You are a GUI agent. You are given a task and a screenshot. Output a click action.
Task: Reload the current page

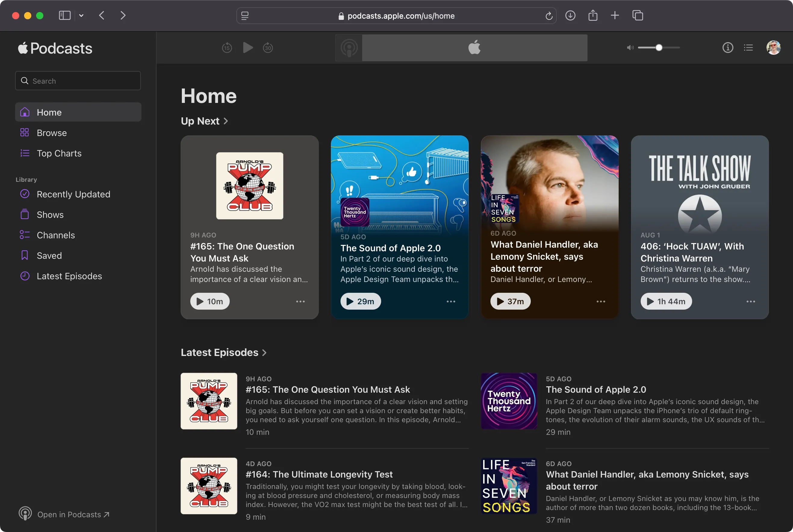pos(549,16)
